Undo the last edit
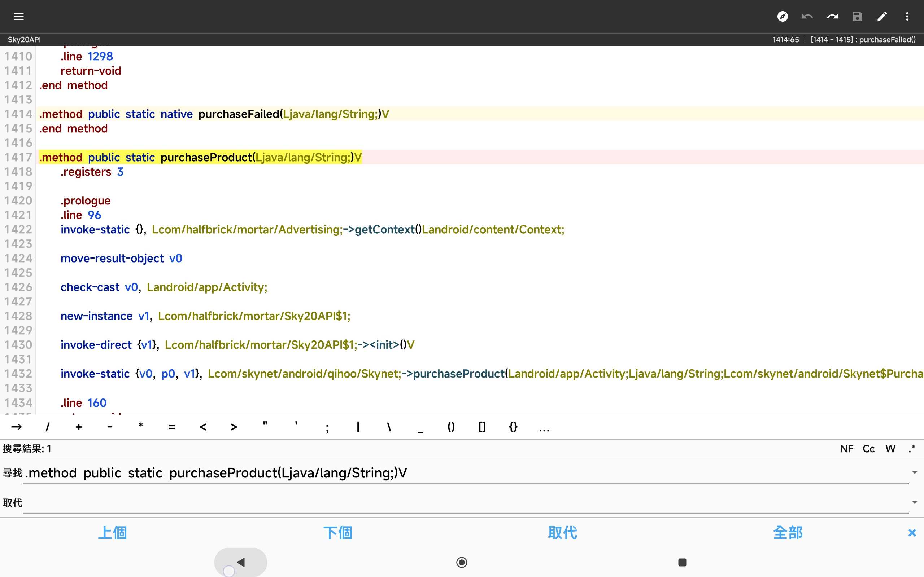The width and height of the screenshot is (924, 577). [x=807, y=17]
